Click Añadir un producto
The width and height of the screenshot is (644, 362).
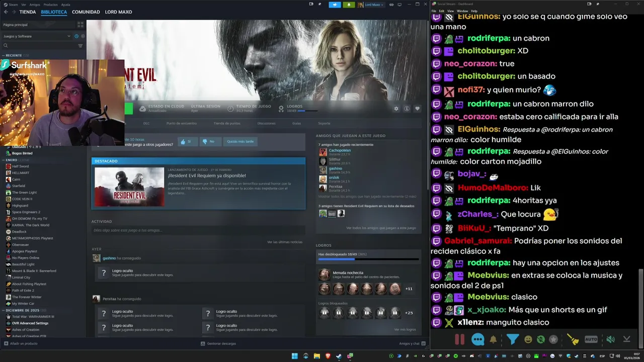(x=21, y=343)
